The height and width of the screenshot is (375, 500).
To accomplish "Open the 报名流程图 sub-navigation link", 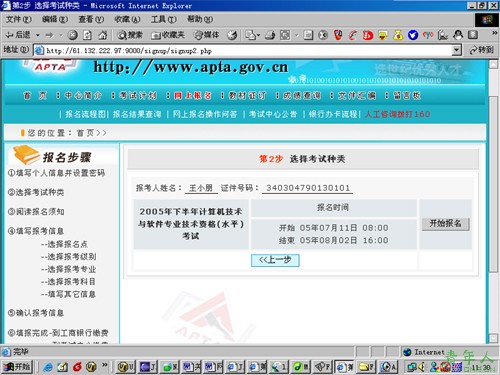I will [x=85, y=114].
